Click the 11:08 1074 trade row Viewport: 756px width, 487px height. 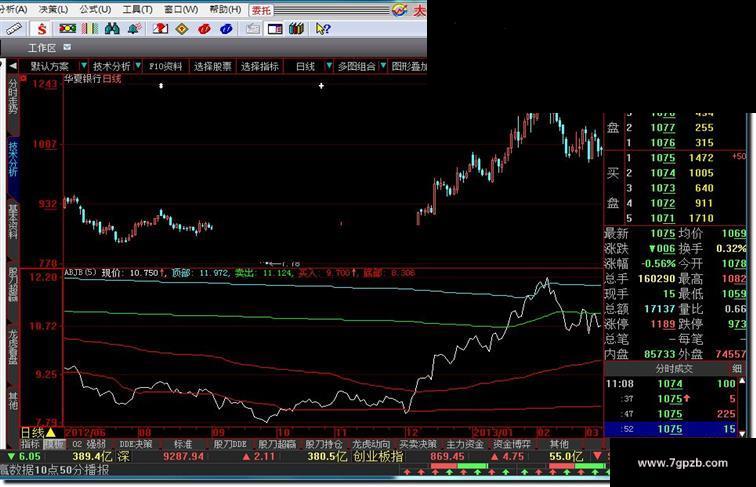click(671, 384)
